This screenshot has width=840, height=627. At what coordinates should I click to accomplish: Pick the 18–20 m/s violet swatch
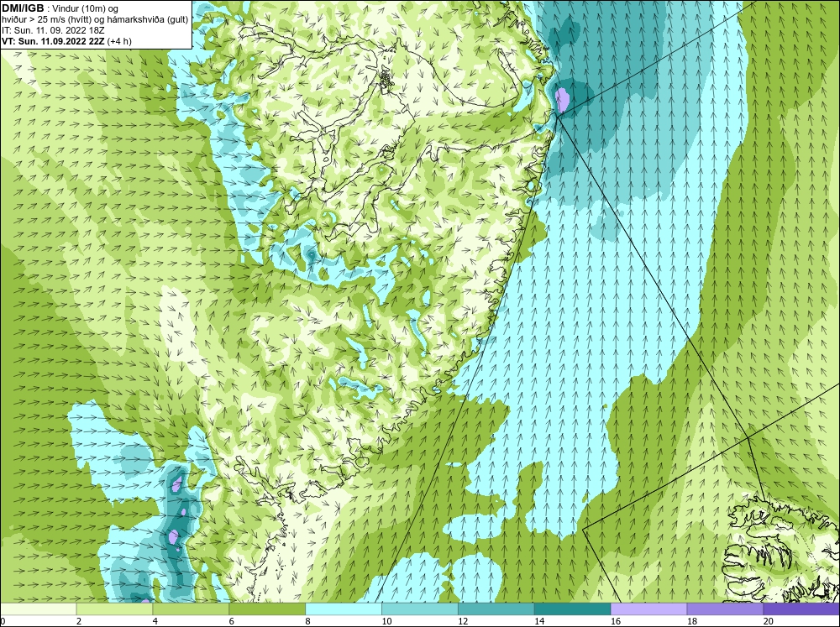[x=726, y=609]
